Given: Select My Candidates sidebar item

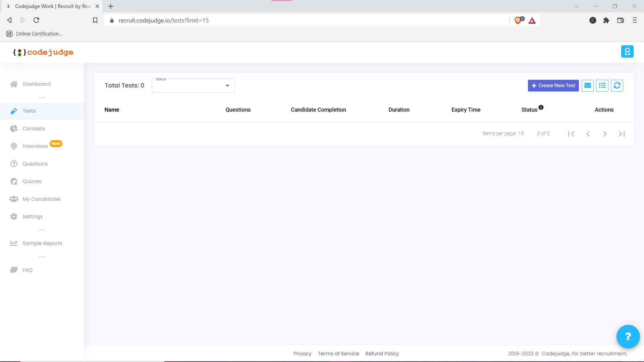Looking at the screenshot, I should [41, 199].
